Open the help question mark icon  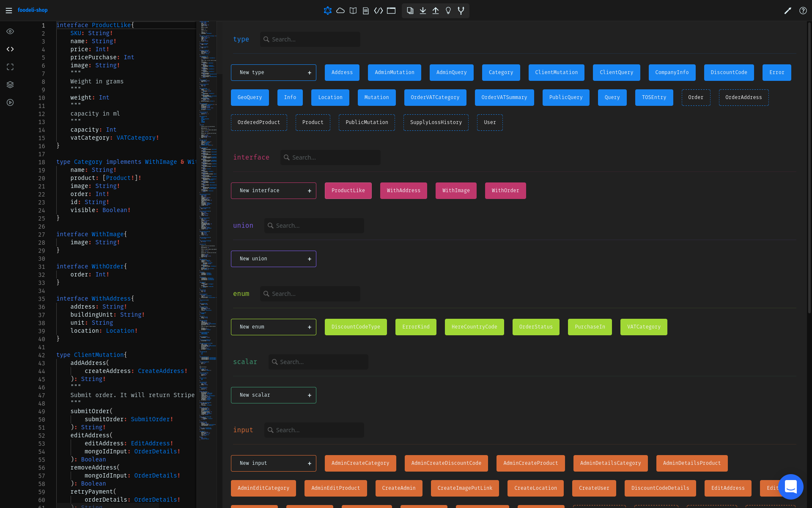click(x=803, y=11)
